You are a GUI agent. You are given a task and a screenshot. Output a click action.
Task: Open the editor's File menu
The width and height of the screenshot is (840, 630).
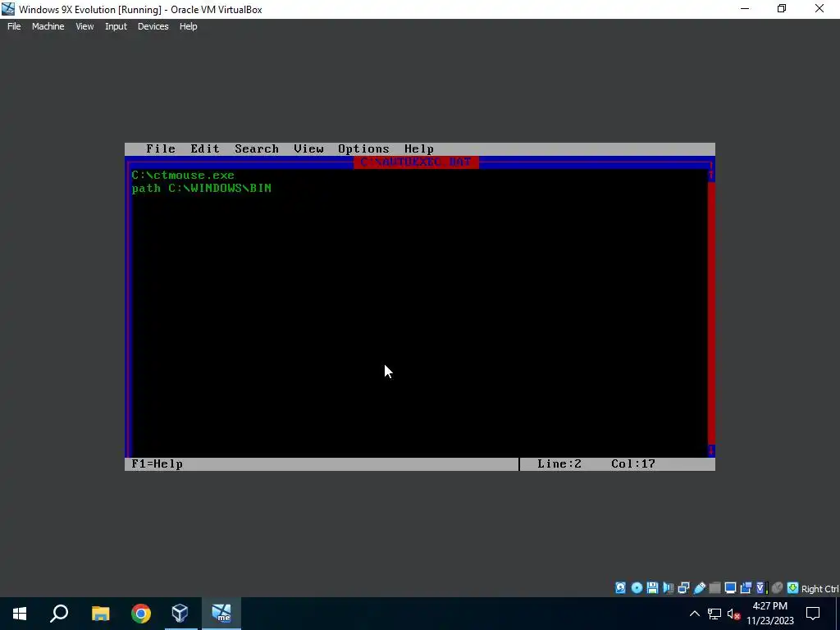[x=161, y=149]
